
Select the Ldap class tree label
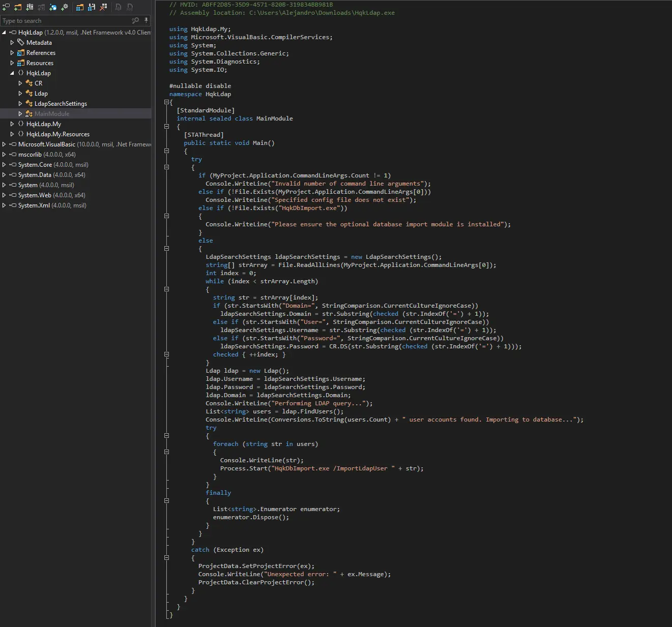41,94
